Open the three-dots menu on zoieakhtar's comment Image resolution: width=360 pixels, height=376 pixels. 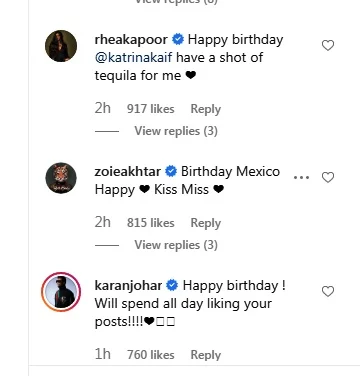coord(302,177)
